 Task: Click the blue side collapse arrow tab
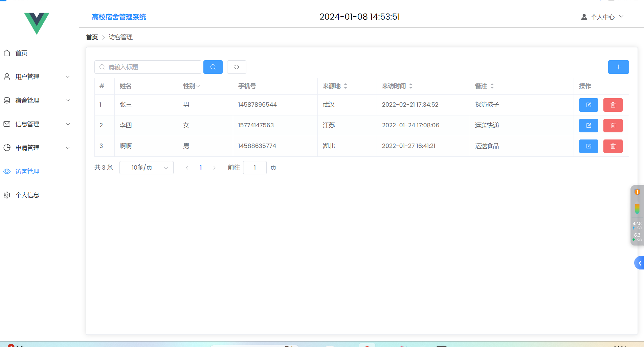point(639,263)
